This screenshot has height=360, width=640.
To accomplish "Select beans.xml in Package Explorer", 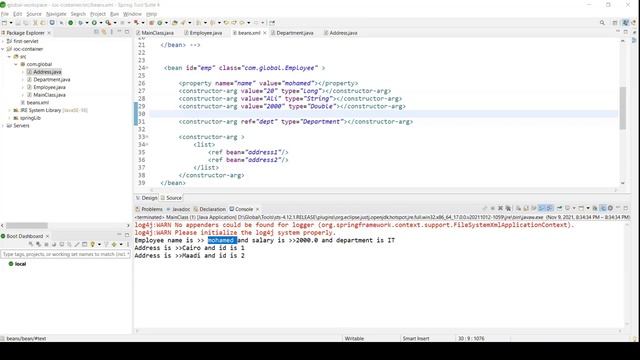I will click(38, 102).
